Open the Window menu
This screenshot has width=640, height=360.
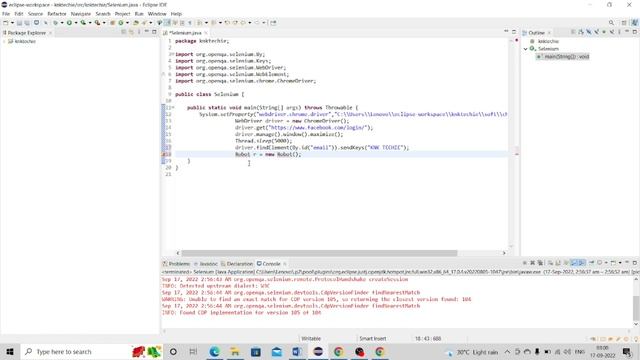[157, 14]
